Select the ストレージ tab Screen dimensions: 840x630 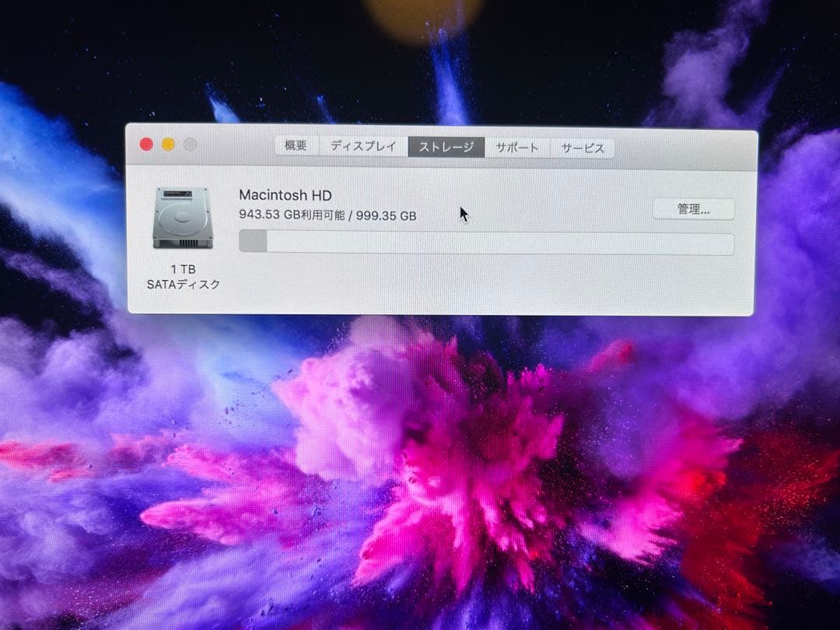pyautogui.click(x=447, y=146)
